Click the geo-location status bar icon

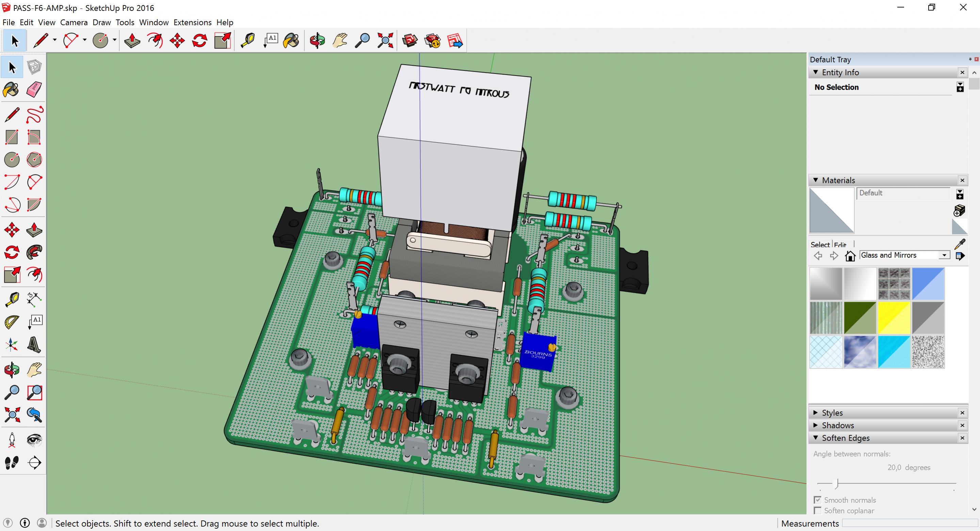click(x=7, y=523)
